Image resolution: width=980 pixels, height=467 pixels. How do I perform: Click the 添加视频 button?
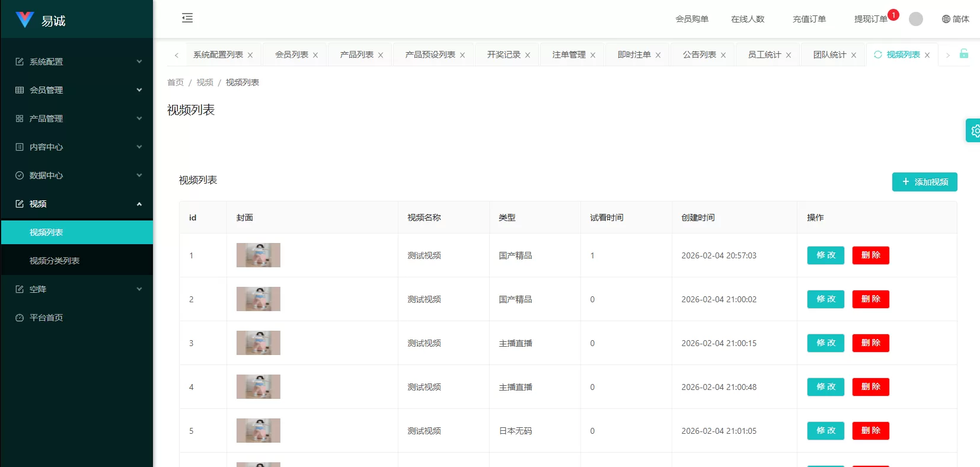click(x=924, y=182)
